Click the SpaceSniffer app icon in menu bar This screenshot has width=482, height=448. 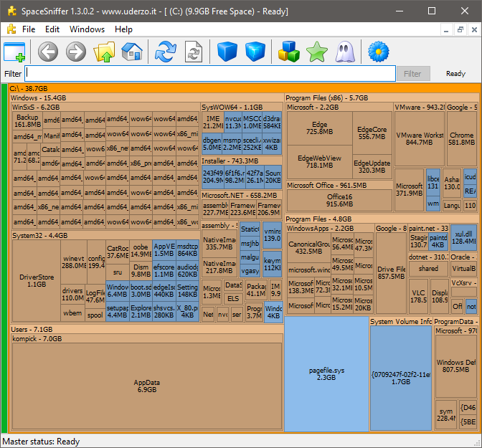[x=11, y=29]
